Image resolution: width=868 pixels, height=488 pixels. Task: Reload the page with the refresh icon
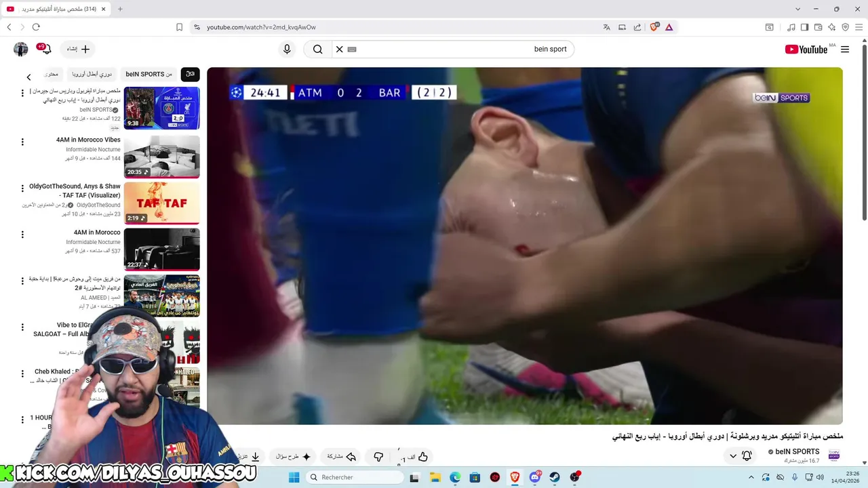tap(36, 27)
